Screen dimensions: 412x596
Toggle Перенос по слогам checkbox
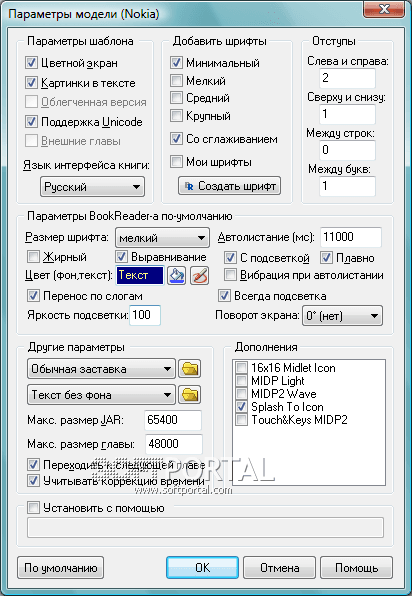33,296
